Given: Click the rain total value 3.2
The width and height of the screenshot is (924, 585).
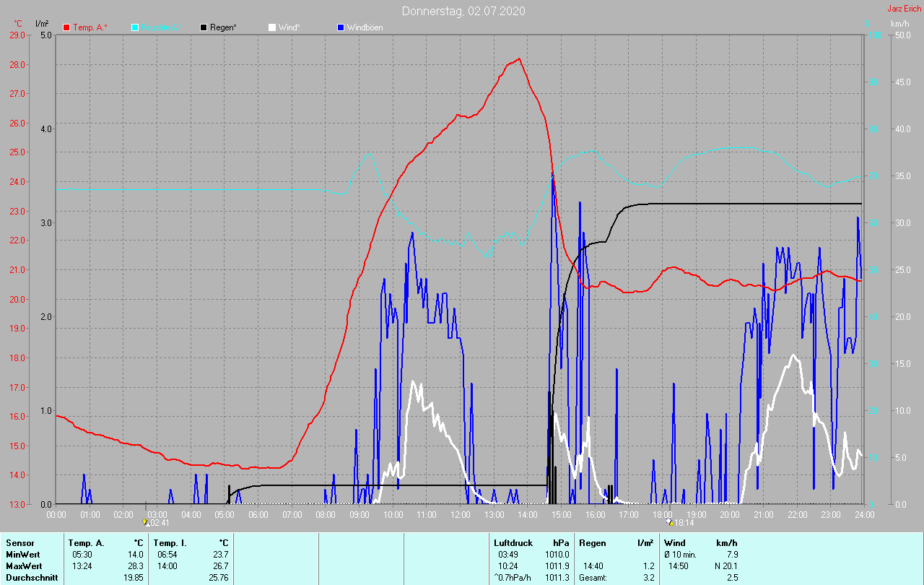Looking at the screenshot, I should click(648, 578).
